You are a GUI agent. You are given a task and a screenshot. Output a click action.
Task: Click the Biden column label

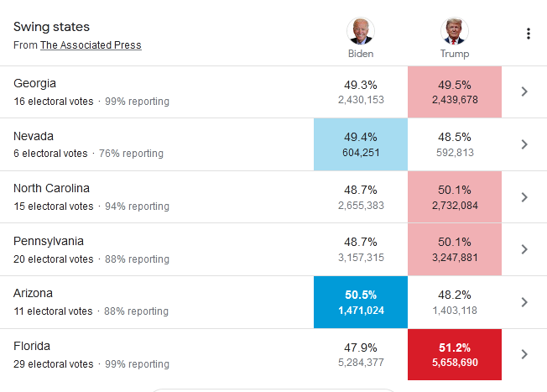tap(361, 54)
